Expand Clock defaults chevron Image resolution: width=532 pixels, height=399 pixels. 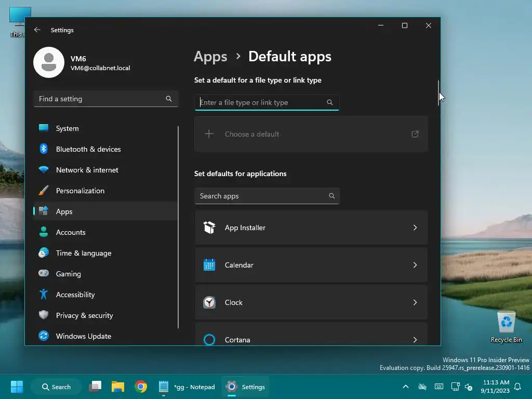coord(415,302)
